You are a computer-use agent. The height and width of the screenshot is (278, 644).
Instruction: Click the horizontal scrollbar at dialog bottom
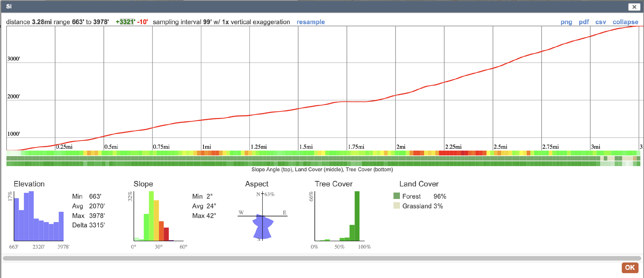[322, 258]
